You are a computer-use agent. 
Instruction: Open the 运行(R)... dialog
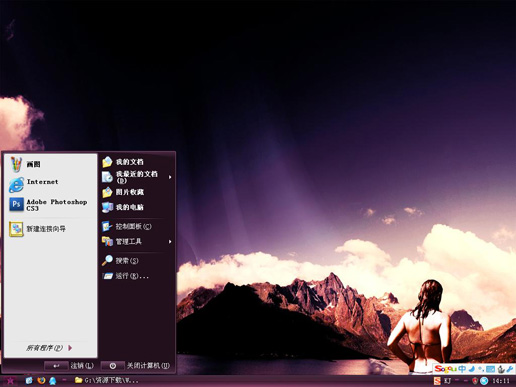(137, 276)
